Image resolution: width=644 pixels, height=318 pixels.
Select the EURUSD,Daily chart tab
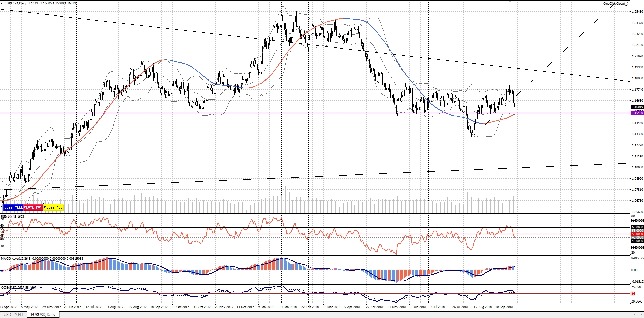pyautogui.click(x=43, y=315)
